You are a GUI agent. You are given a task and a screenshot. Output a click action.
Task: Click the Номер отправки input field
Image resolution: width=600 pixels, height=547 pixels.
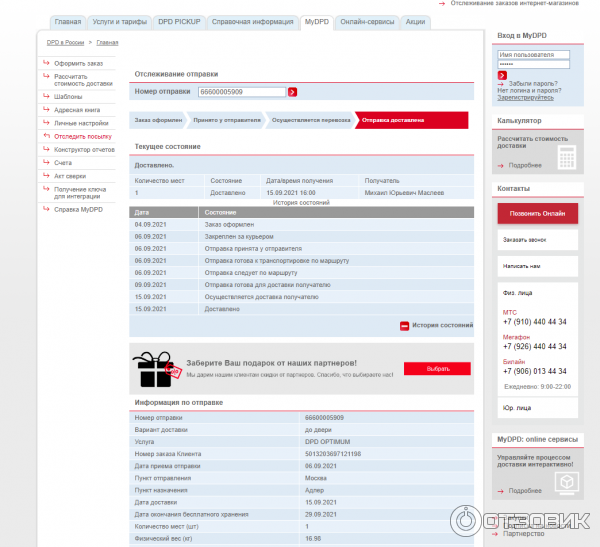[242, 92]
